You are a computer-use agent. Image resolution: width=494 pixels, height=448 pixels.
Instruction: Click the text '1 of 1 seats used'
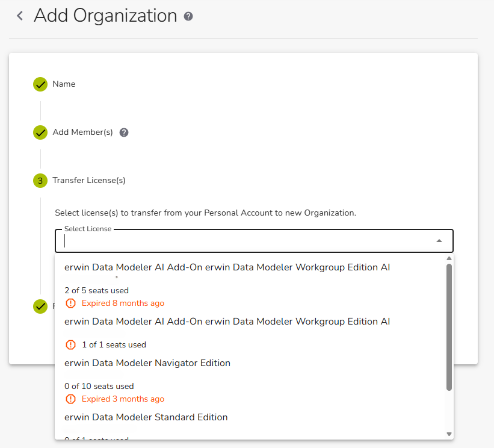(x=114, y=344)
